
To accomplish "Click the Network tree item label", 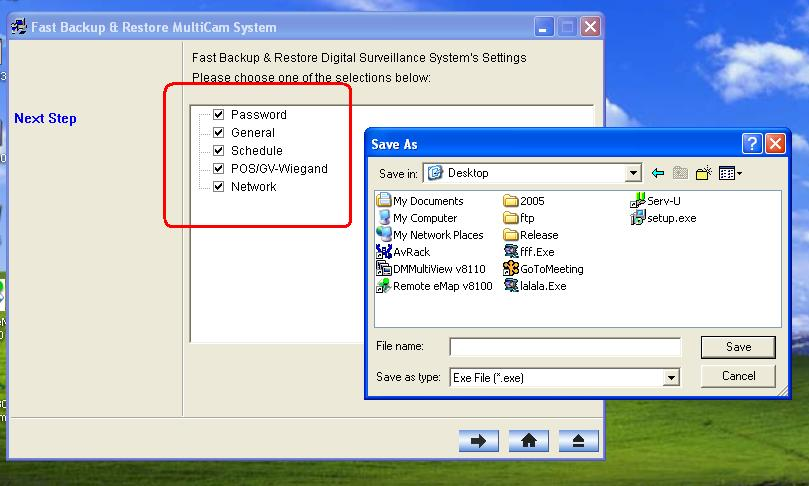I will pos(253,187).
